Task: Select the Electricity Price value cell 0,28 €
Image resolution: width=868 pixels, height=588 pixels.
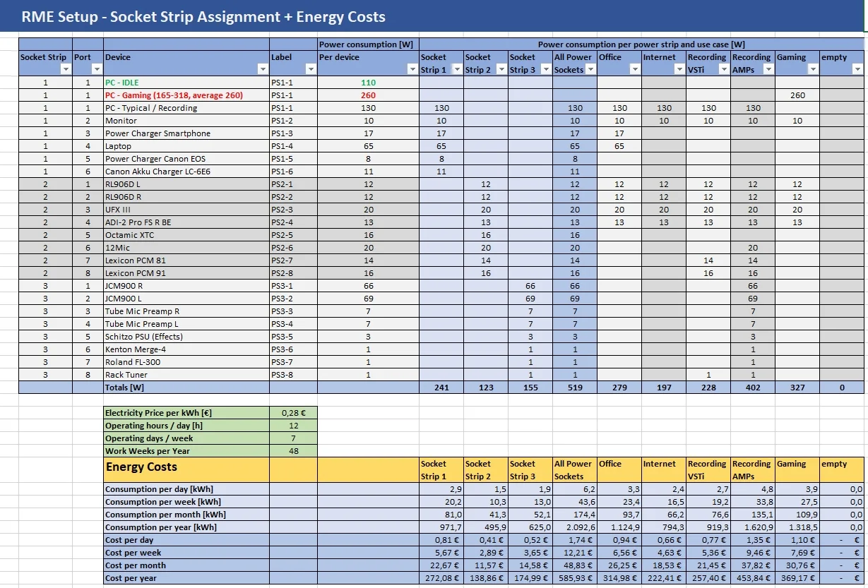Action: (x=293, y=413)
